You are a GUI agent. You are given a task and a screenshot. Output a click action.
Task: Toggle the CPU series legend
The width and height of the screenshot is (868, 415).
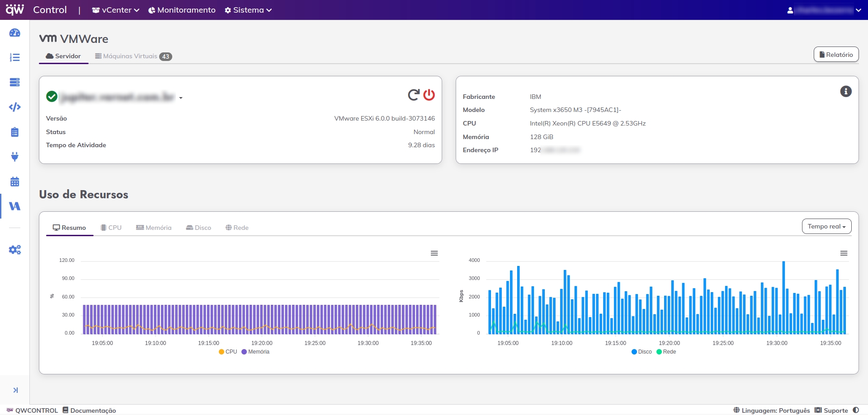(228, 352)
